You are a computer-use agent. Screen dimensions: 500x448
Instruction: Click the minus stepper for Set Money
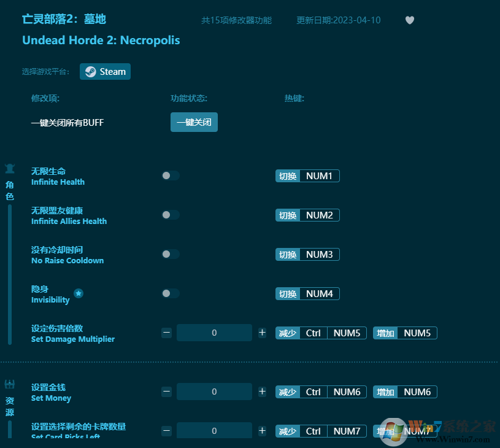[x=166, y=392]
